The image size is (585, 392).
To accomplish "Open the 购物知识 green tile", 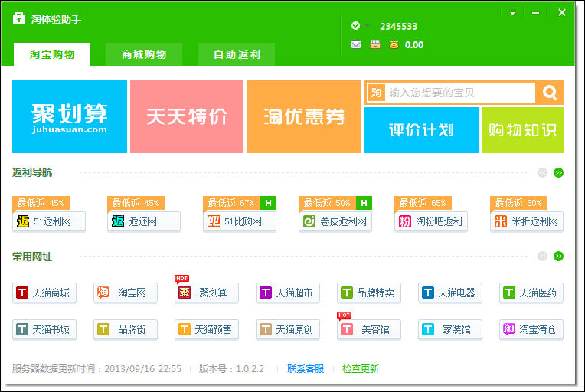I will 523,130.
